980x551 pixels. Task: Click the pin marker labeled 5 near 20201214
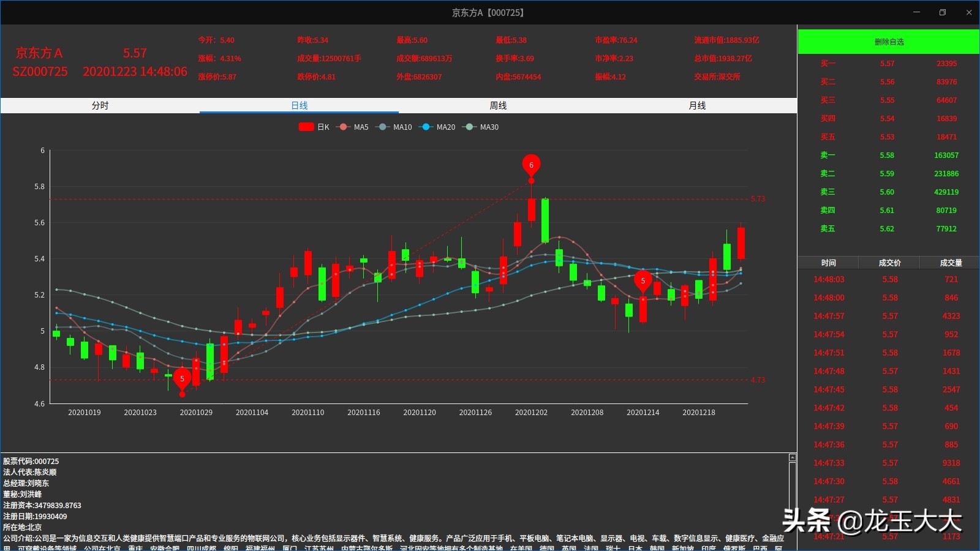pos(643,280)
